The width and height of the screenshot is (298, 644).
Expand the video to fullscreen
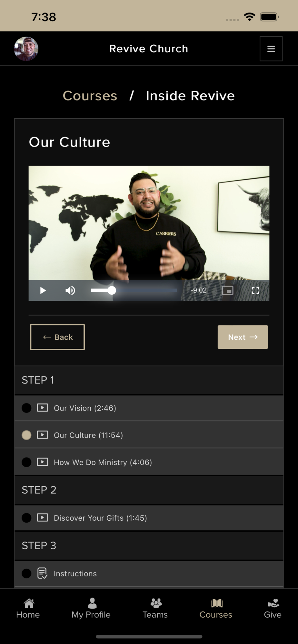255,290
